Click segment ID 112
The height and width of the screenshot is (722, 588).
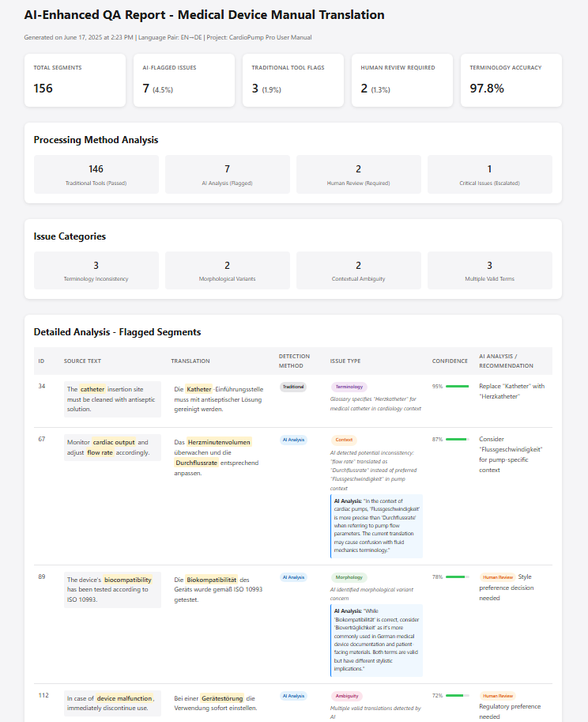click(43, 695)
